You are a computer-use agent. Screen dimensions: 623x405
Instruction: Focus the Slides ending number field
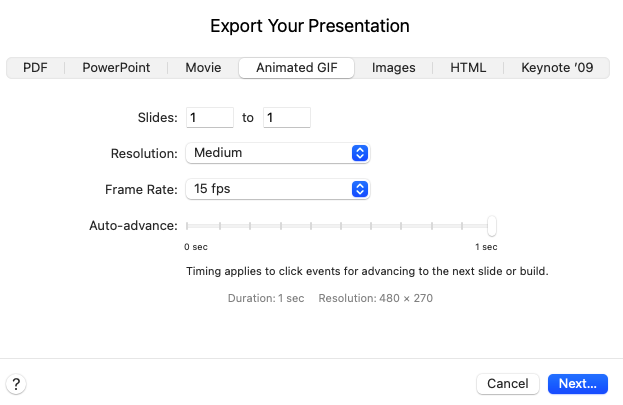(286, 118)
